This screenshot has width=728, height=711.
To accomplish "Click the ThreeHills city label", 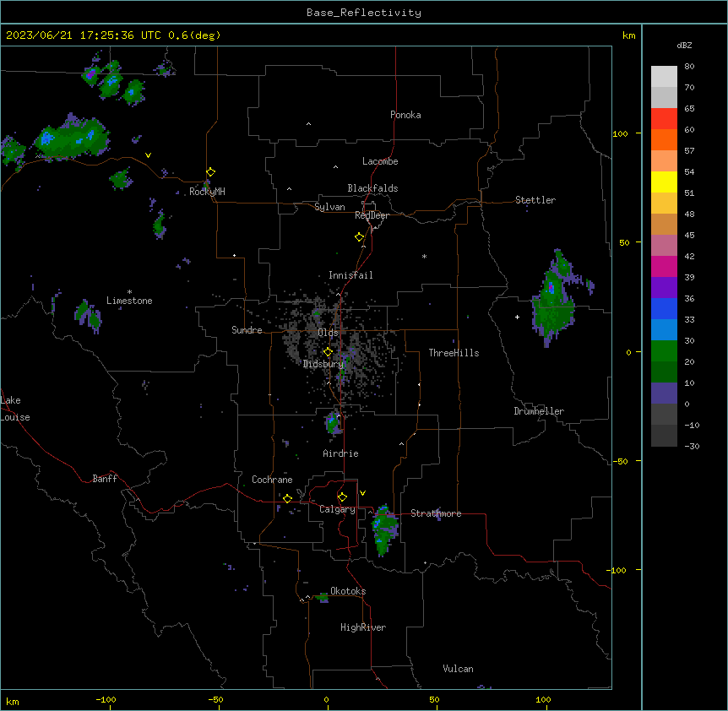I will 454,353.
